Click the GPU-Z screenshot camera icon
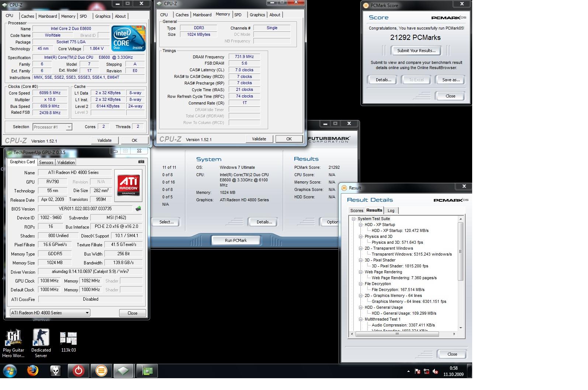 pos(141,161)
